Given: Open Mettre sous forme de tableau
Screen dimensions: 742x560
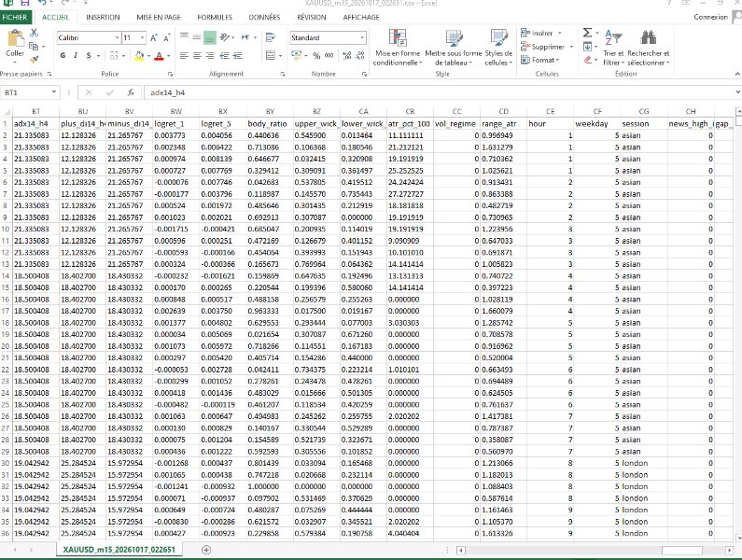Looking at the screenshot, I should pyautogui.click(x=454, y=48).
